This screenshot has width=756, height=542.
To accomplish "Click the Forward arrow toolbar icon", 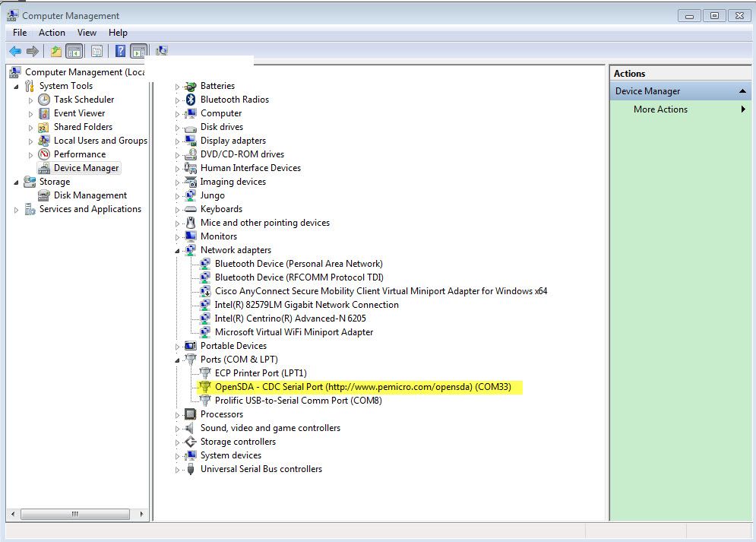I will coord(33,51).
